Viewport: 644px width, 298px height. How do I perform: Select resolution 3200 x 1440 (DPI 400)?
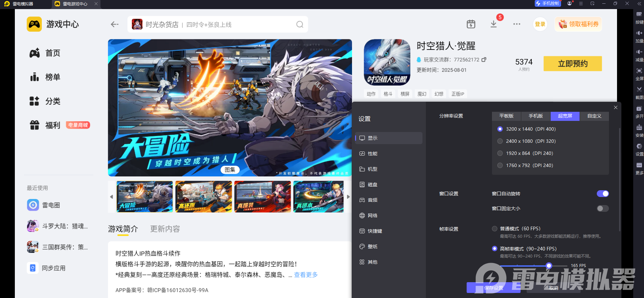tap(500, 129)
